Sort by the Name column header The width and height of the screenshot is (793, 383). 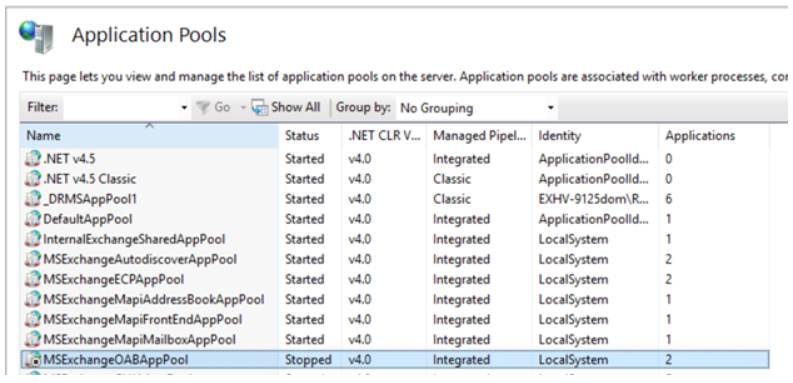[x=150, y=136]
